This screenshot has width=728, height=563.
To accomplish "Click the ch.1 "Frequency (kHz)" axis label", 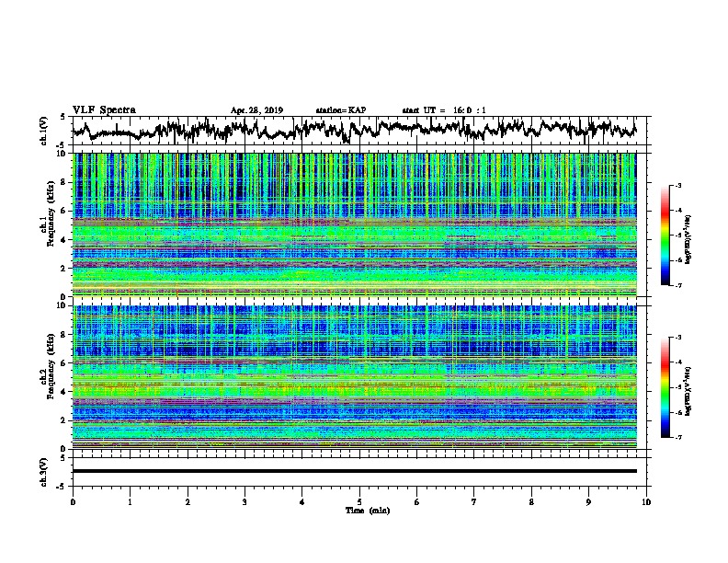I will 51,214.
